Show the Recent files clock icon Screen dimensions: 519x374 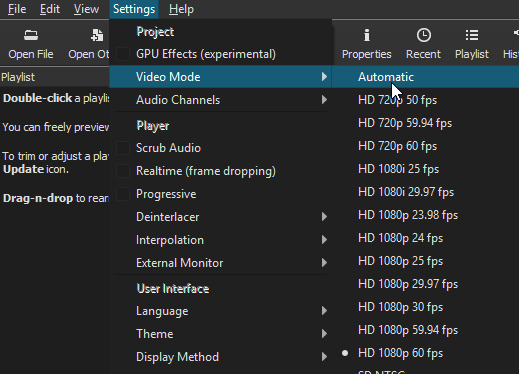(424, 35)
